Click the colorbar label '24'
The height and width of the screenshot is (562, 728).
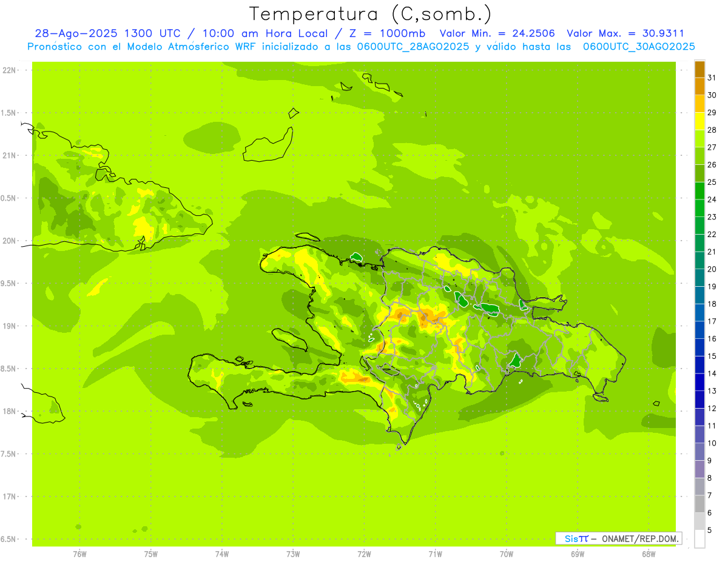pyautogui.click(x=712, y=199)
